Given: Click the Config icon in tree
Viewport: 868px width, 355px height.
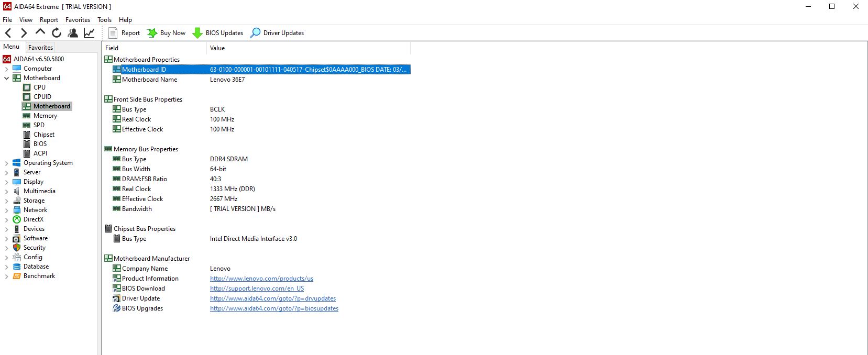Looking at the screenshot, I should pos(17,257).
